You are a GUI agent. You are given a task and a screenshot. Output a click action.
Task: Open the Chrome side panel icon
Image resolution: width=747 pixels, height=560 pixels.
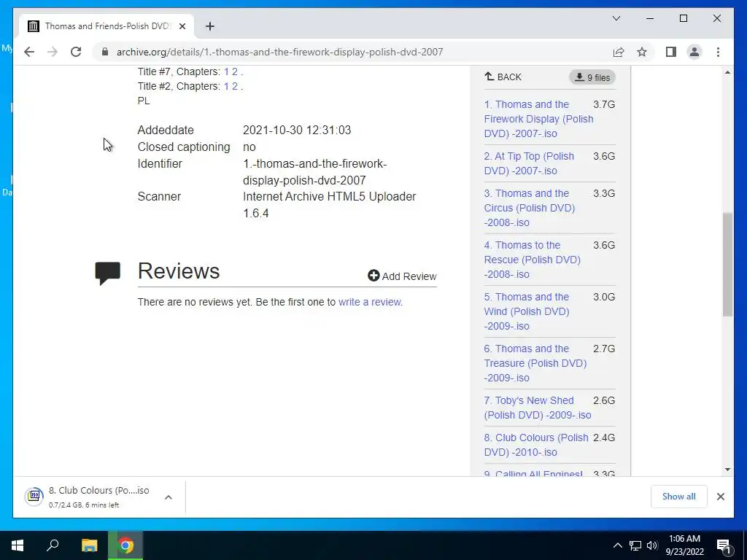click(671, 52)
